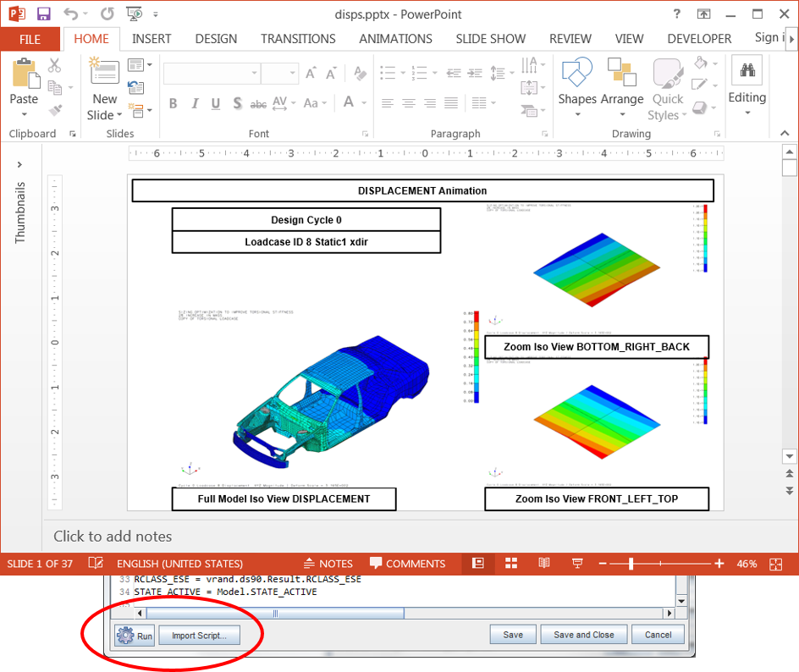Viewport: 799px width, 672px height.
Task: Switch to Slide Sorter view
Action: (x=511, y=564)
